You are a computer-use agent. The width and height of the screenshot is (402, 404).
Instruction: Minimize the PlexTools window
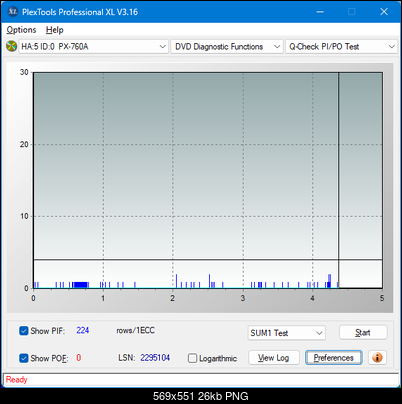(320, 12)
